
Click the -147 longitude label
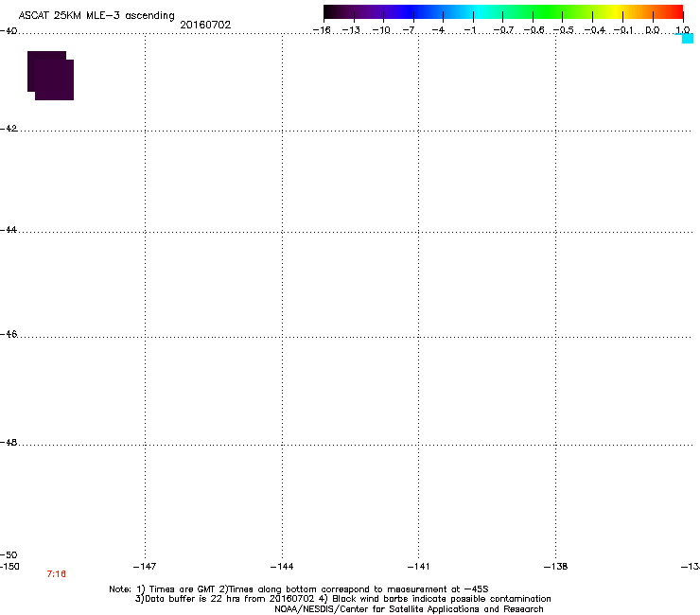pos(145,567)
